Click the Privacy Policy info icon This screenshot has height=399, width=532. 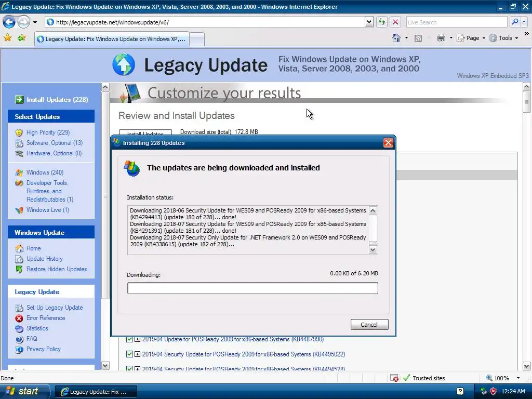19,349
